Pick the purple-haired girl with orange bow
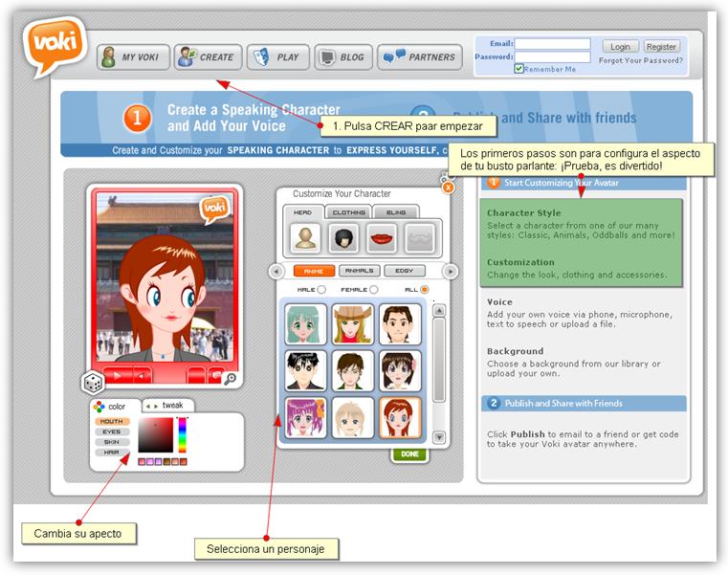Image resolution: width=728 pixels, height=575 pixels. click(305, 417)
